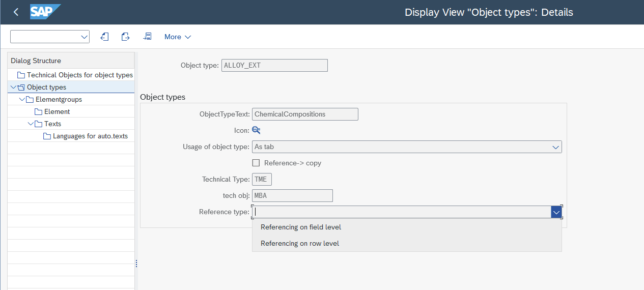Go to the next entry via toolbar icon
644x290 pixels.
(x=126, y=37)
